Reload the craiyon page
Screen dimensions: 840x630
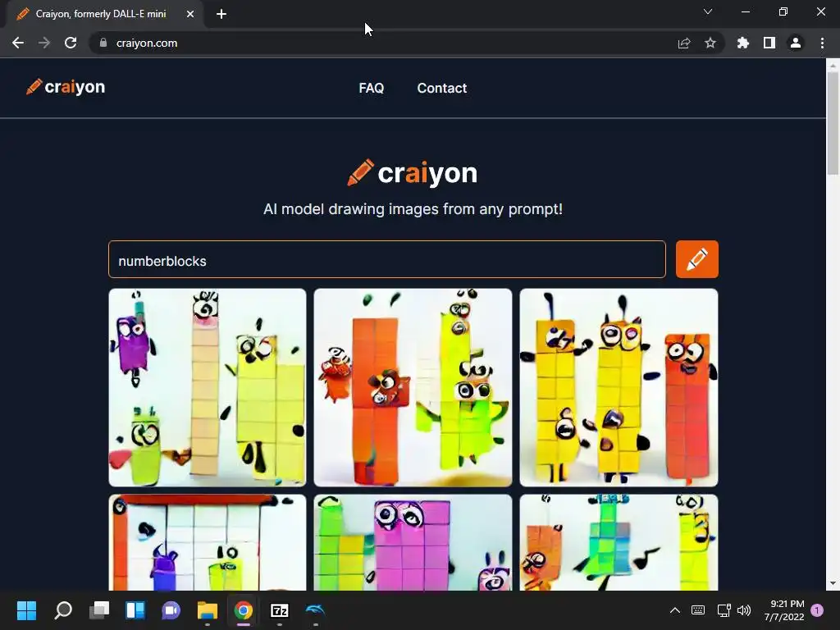pyautogui.click(x=71, y=43)
